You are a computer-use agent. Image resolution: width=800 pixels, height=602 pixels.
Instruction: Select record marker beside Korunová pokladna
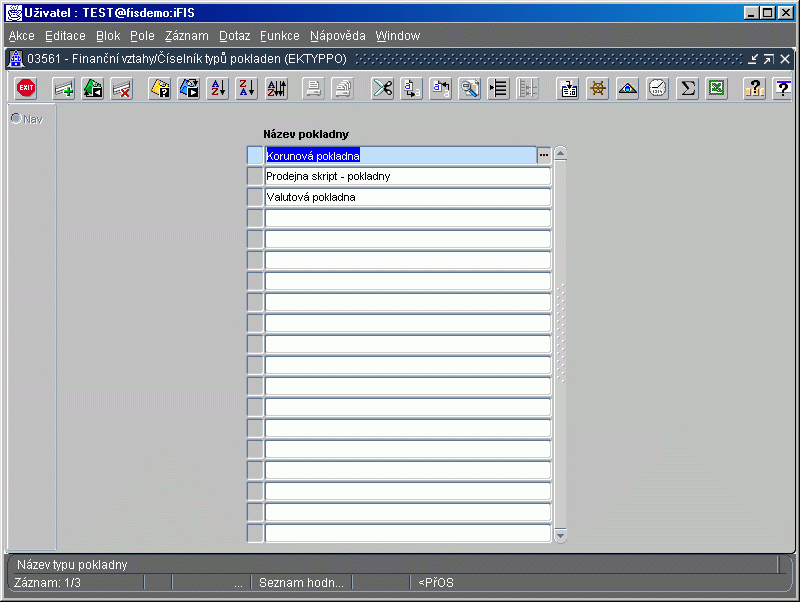pyautogui.click(x=255, y=156)
